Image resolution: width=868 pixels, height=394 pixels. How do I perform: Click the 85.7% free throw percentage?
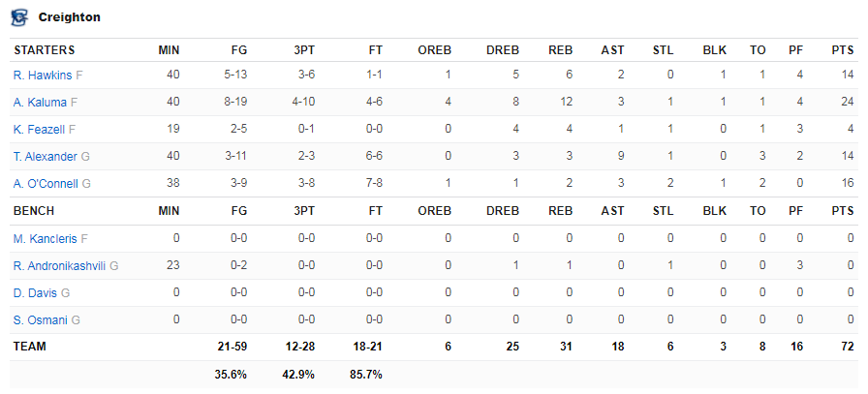coord(366,375)
